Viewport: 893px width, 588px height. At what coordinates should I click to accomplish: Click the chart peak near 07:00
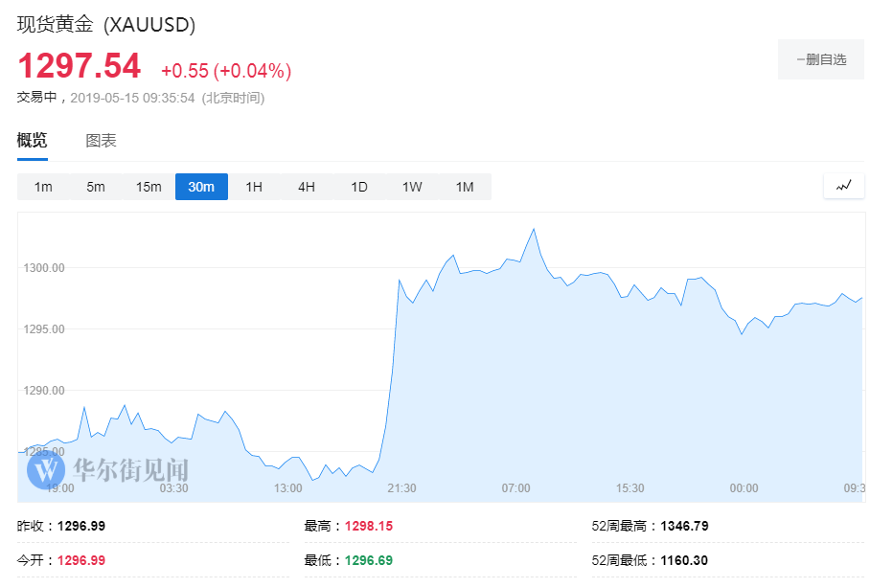click(x=534, y=230)
